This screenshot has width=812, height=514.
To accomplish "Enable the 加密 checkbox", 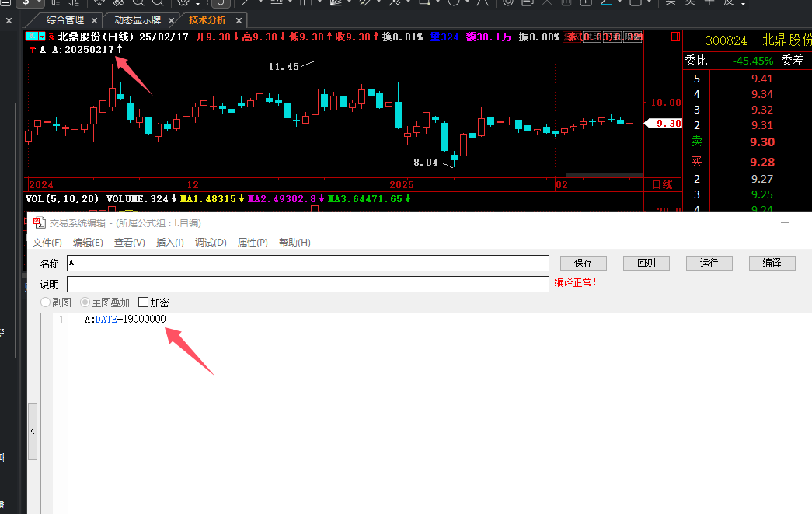I will coord(144,302).
